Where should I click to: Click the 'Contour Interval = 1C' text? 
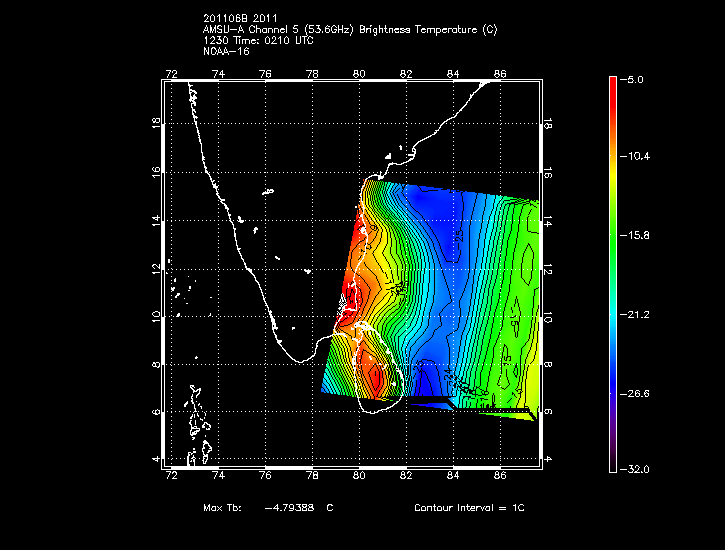click(x=469, y=507)
